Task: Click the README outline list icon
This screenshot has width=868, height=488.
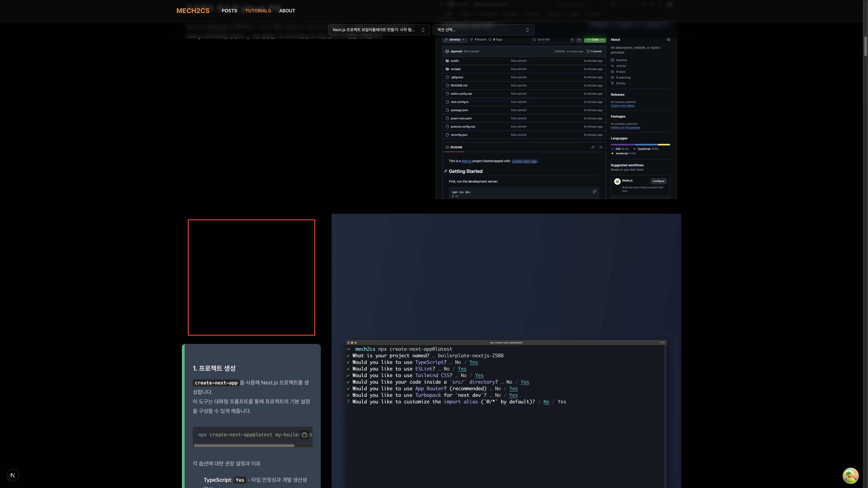Action: pyautogui.click(x=600, y=147)
